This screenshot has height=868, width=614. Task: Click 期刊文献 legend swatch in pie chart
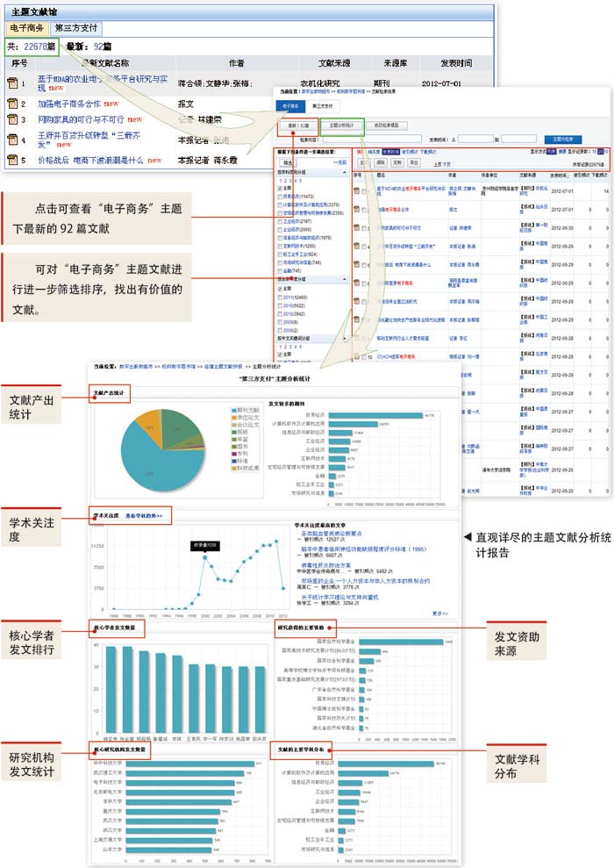point(233,410)
